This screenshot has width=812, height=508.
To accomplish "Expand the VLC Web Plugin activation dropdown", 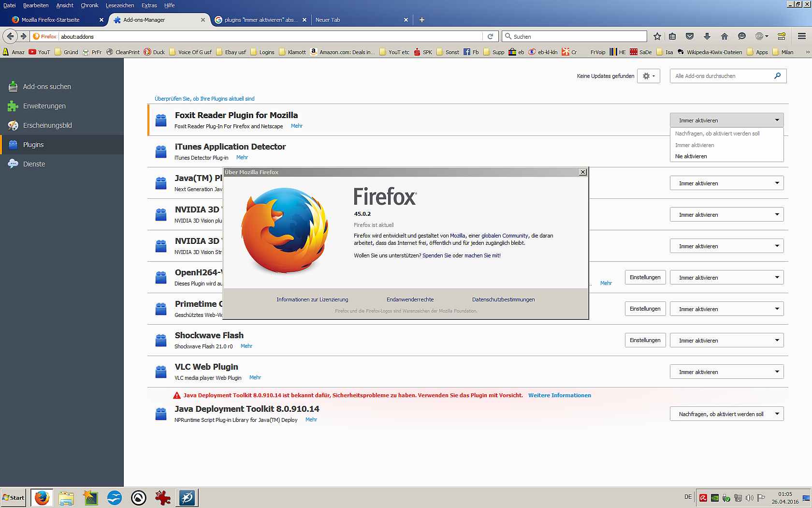I will click(726, 372).
